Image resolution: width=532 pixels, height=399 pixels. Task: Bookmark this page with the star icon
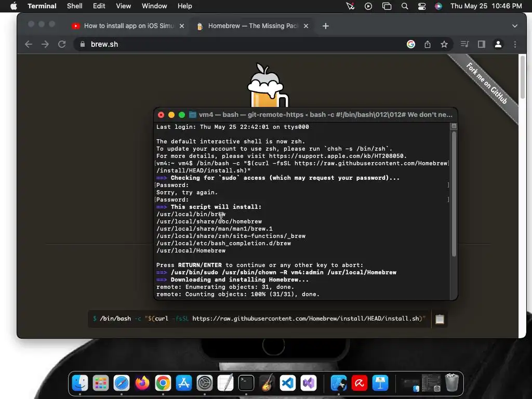(x=444, y=44)
